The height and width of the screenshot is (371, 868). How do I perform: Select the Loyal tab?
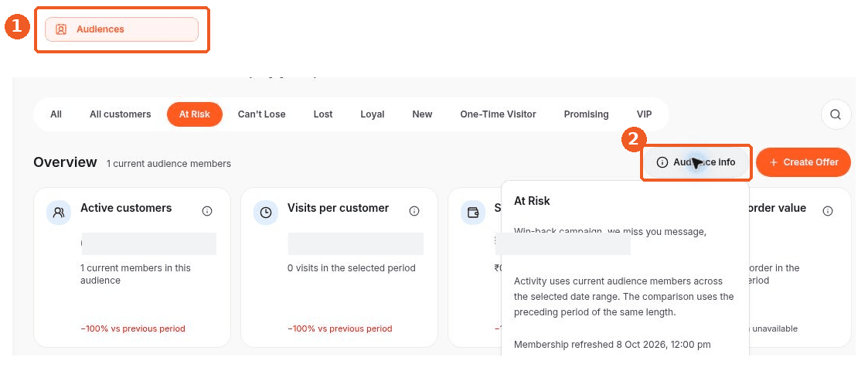[x=372, y=114]
